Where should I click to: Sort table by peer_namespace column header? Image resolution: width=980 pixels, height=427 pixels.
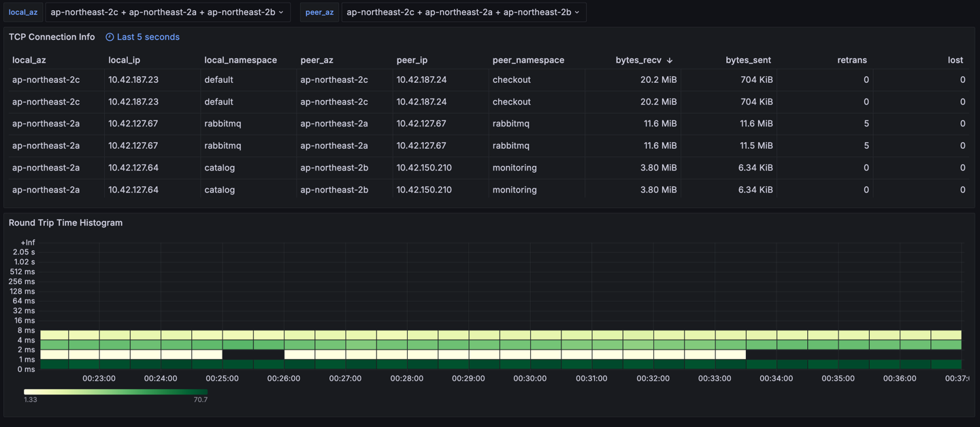pos(528,60)
